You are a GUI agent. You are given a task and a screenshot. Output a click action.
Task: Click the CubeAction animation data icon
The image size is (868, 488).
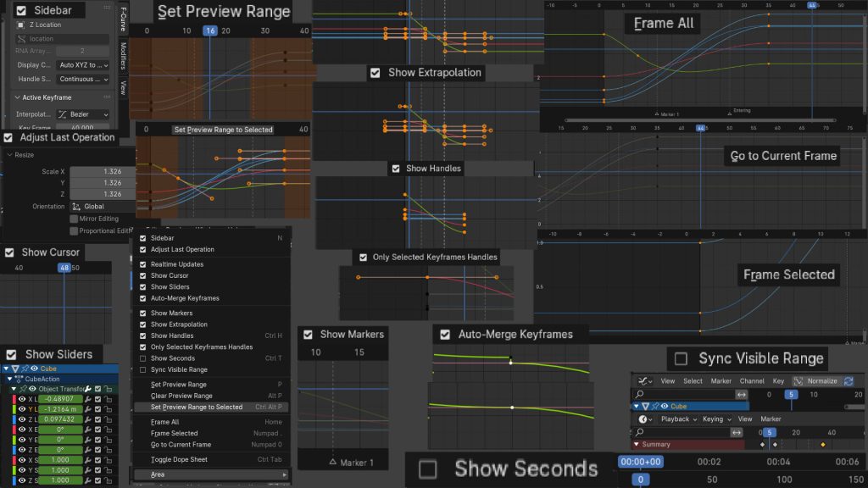click(x=19, y=379)
